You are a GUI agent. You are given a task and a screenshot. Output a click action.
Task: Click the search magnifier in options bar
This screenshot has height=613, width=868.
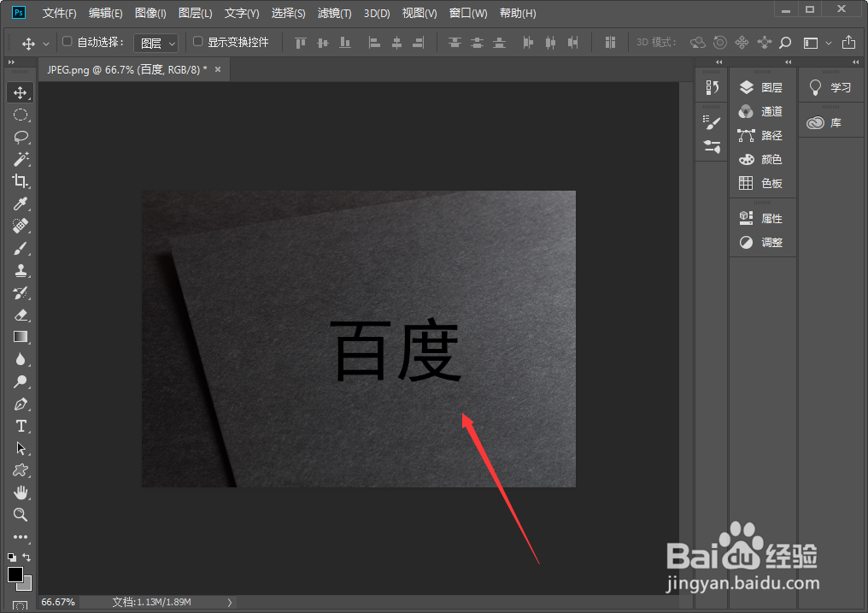tap(785, 43)
